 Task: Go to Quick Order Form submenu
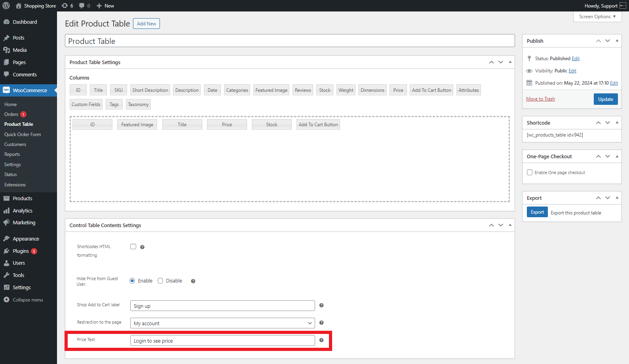coord(23,135)
